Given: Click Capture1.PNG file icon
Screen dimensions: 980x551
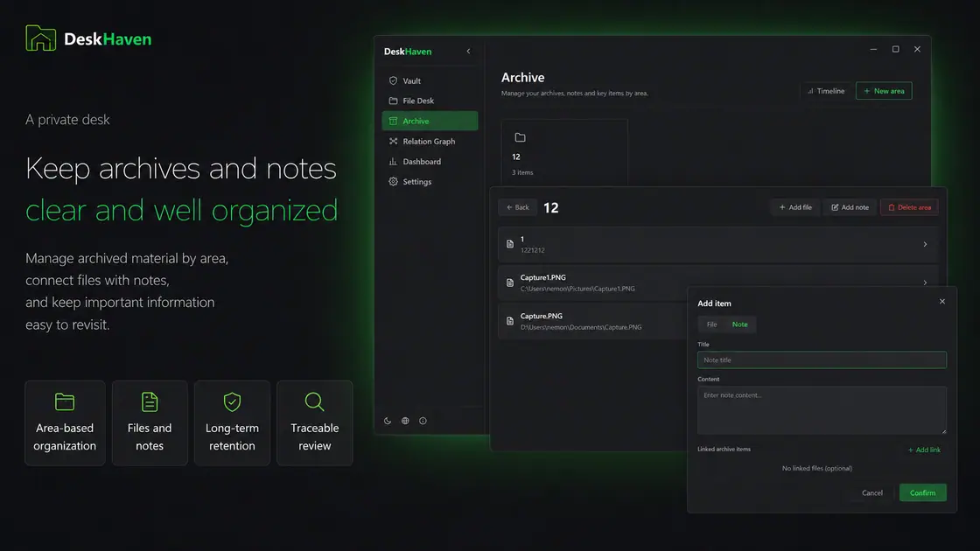Looking at the screenshot, I should [510, 283].
